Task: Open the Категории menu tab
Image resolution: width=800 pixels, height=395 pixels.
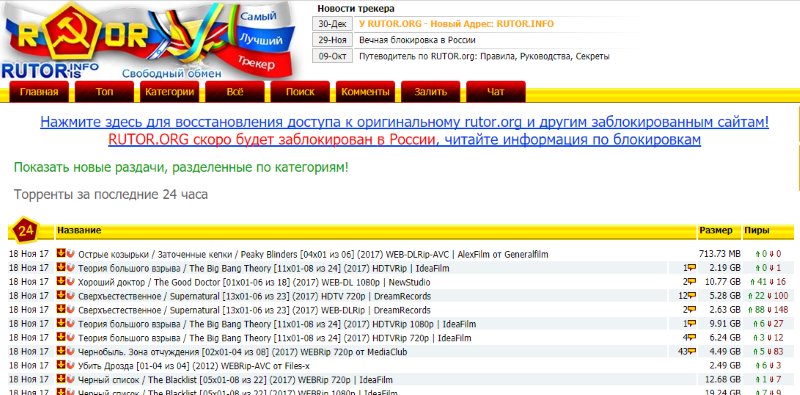Action: click(x=169, y=92)
